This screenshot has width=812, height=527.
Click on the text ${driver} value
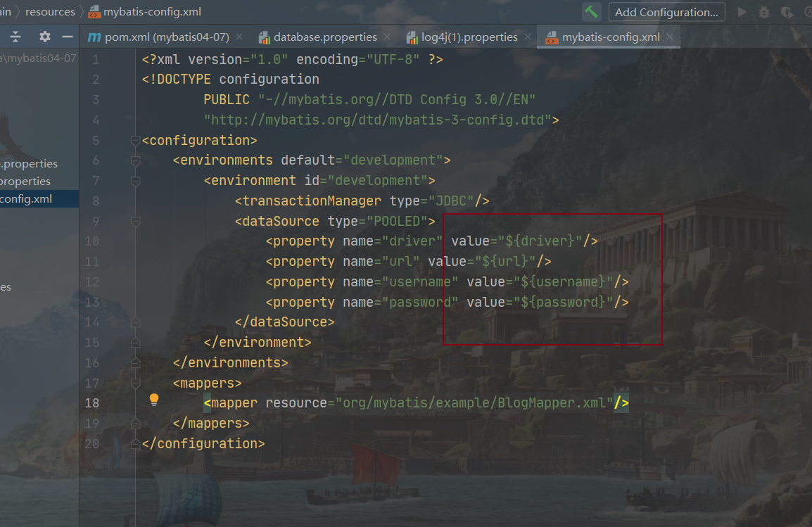click(x=540, y=241)
